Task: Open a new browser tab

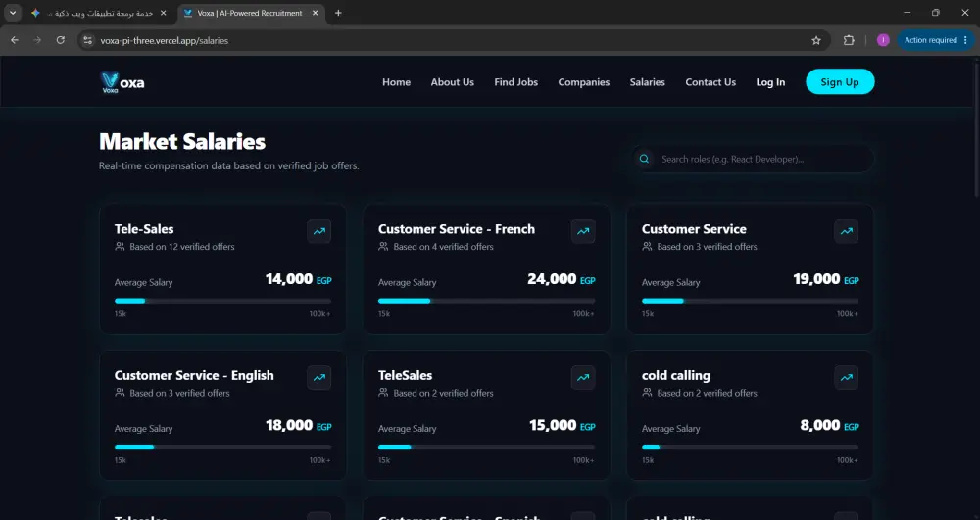Action: point(338,13)
